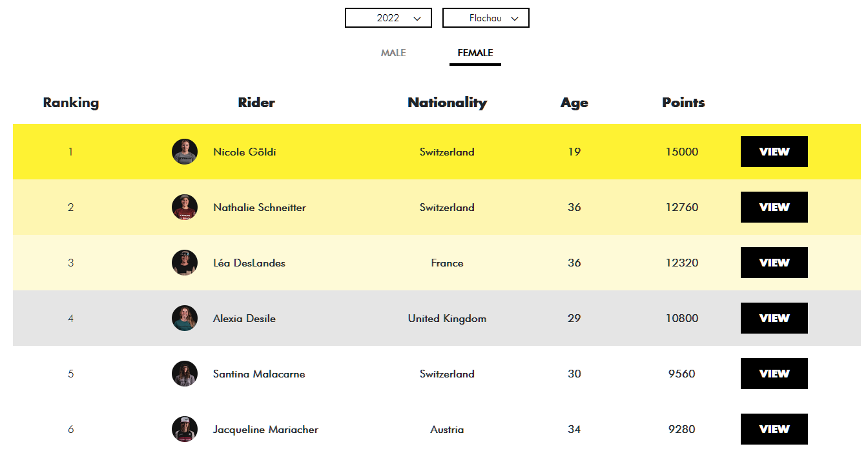The height and width of the screenshot is (462, 868).
Task: Click Santina Malacarne's avatar image
Action: coord(185,374)
